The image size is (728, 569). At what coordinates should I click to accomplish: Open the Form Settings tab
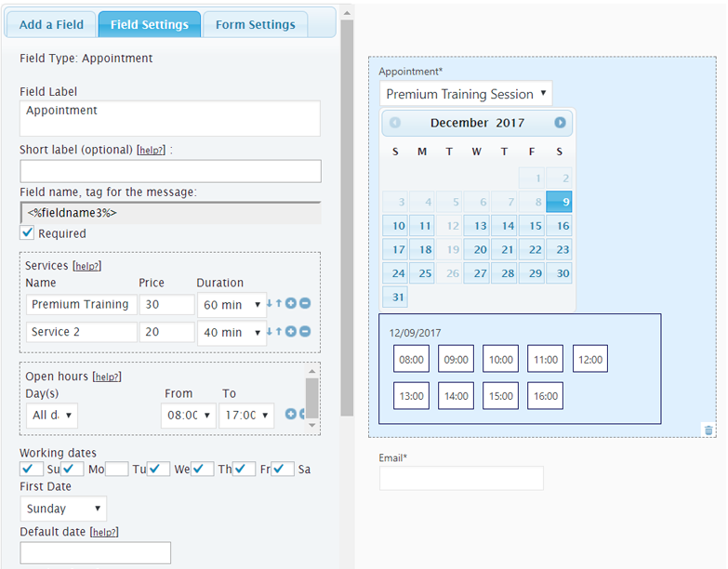point(255,24)
